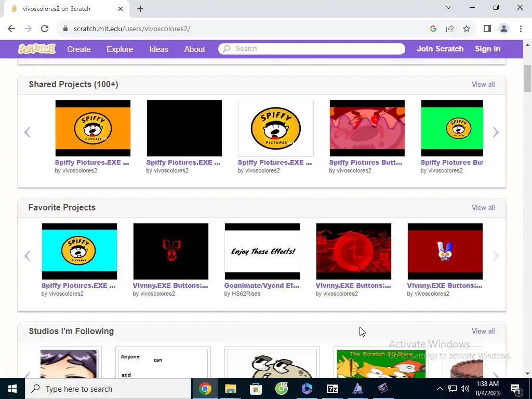
Task: Open About in the Scratch menu
Action: point(195,49)
